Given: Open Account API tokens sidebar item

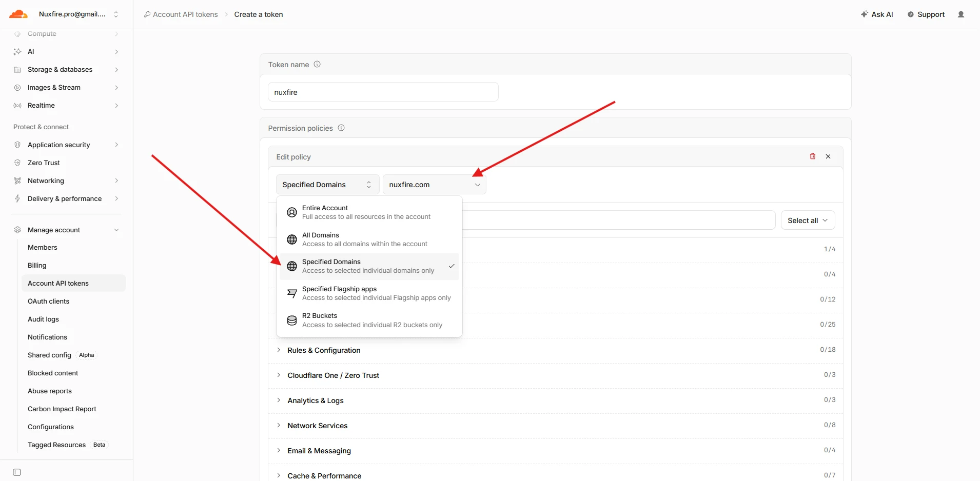Looking at the screenshot, I should [74, 283].
